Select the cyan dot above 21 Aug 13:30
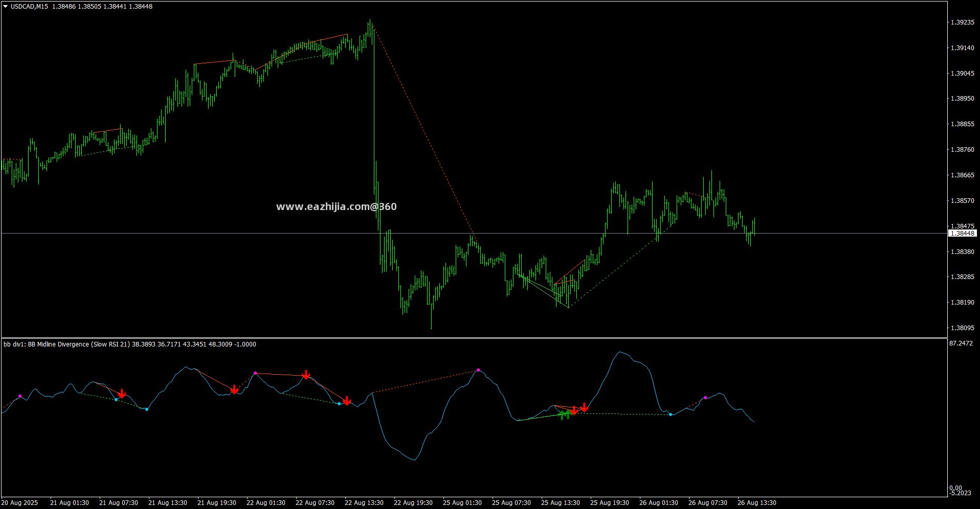980x509 pixels. point(147,409)
